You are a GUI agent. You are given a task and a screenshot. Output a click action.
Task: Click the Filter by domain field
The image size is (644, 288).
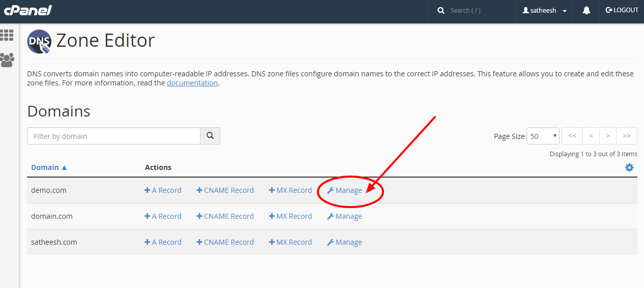[x=113, y=136]
